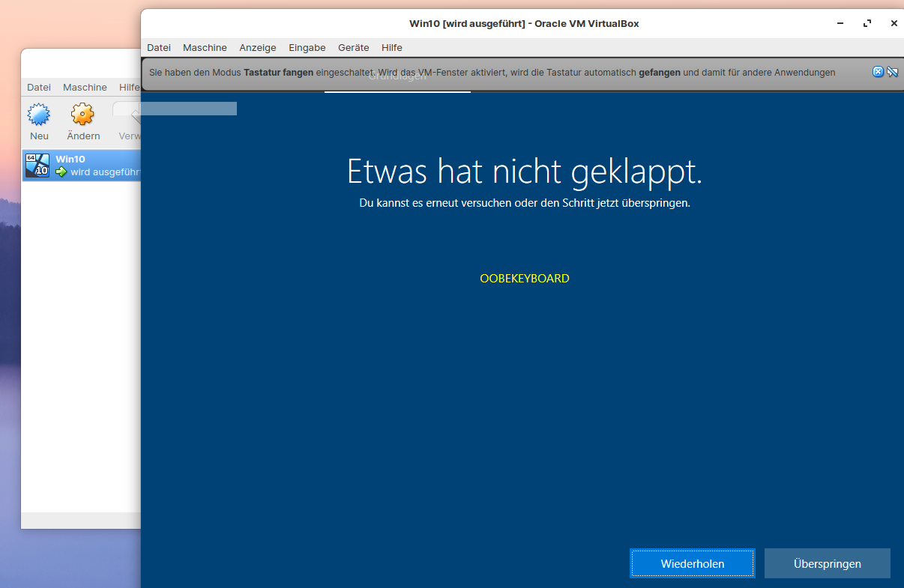904x588 pixels.
Task: Open the Eingabe menu
Action: (307, 47)
